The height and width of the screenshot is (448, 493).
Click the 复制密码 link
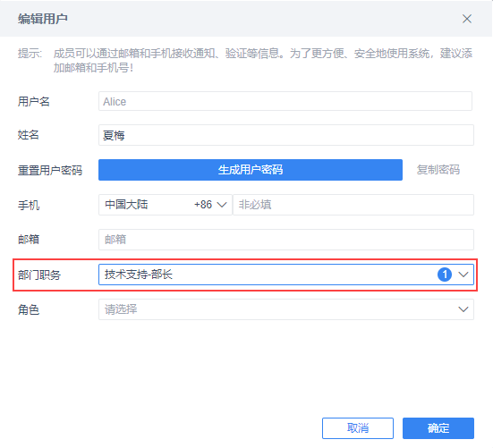coord(438,170)
